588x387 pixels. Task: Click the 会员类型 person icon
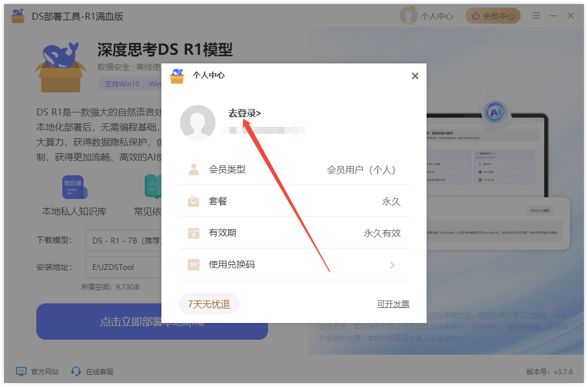[x=194, y=170]
